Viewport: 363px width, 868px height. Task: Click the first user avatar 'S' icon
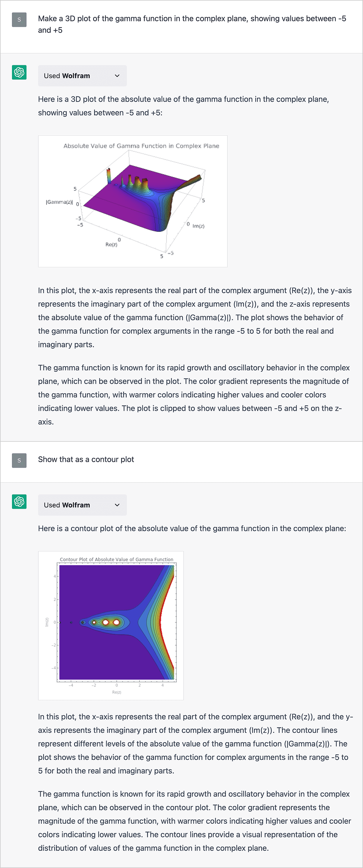[19, 20]
